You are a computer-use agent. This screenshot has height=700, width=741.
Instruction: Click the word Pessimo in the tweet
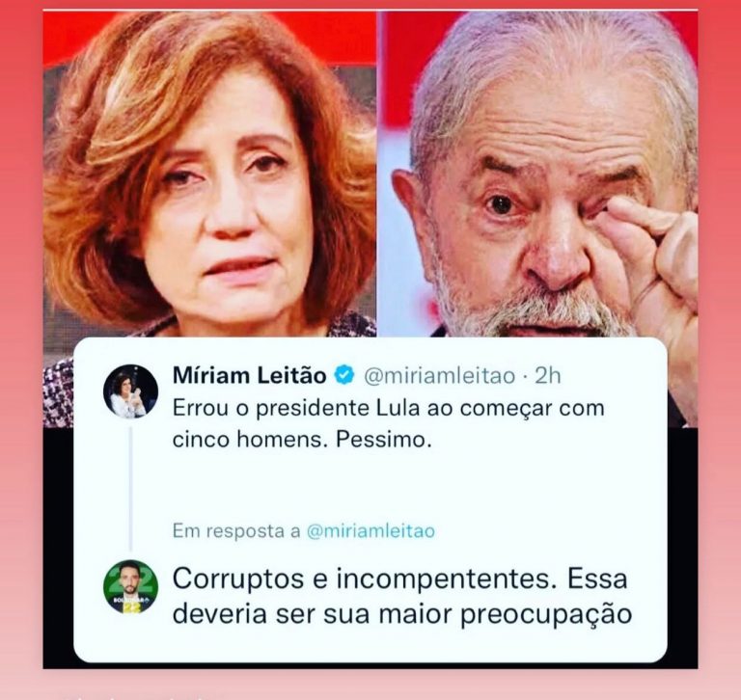point(384,440)
